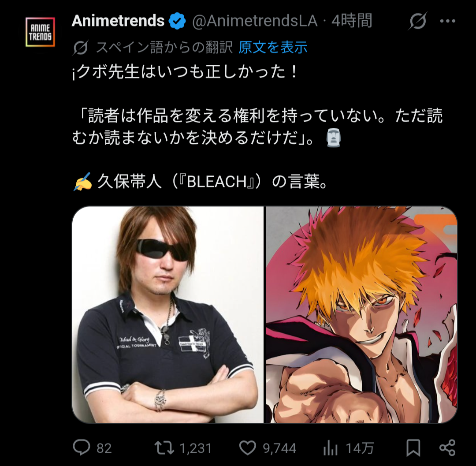Open the Animetrends display name
The image size is (476, 466).
pyautogui.click(x=118, y=21)
